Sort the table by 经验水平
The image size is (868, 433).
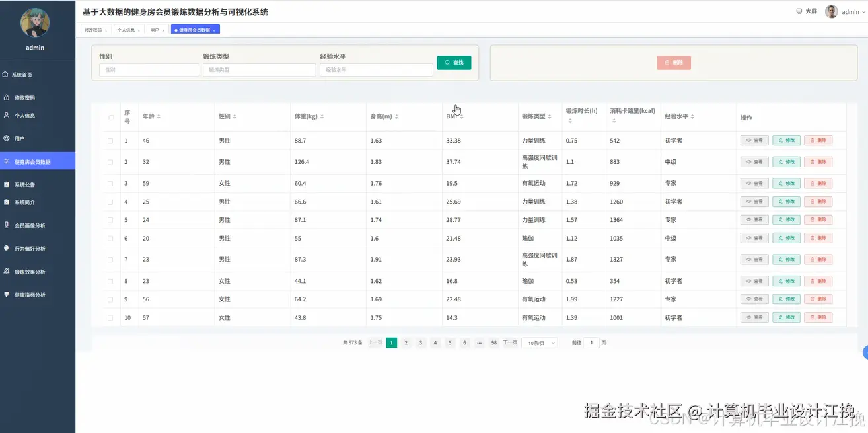pyautogui.click(x=692, y=116)
